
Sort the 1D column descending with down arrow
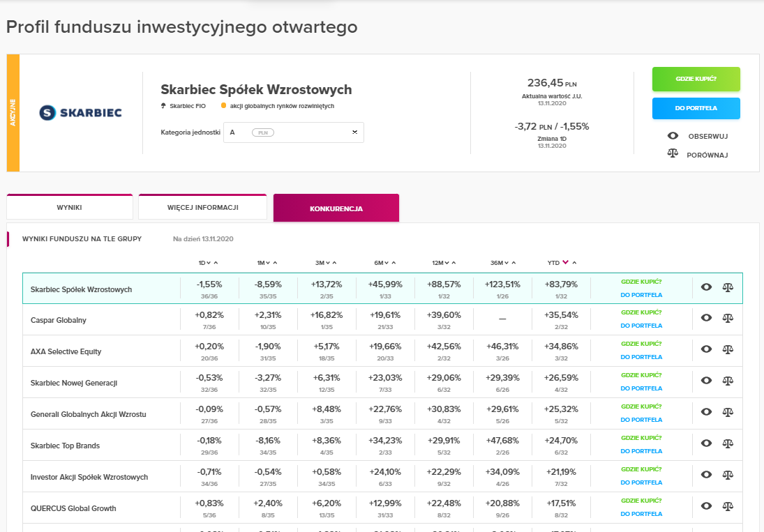tap(209, 263)
